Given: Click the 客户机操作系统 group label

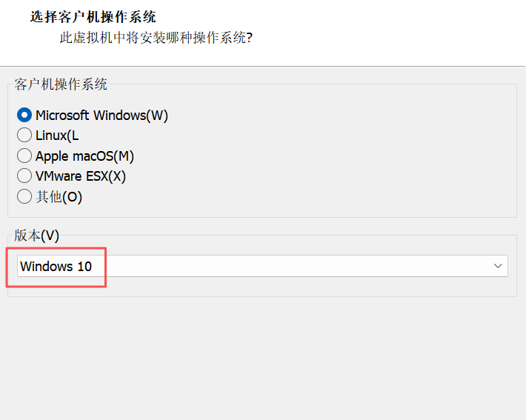Looking at the screenshot, I should click(x=61, y=84).
